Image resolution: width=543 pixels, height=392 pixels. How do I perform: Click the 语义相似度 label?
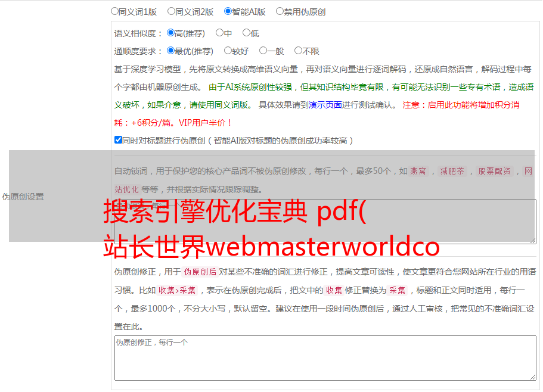[x=138, y=33]
